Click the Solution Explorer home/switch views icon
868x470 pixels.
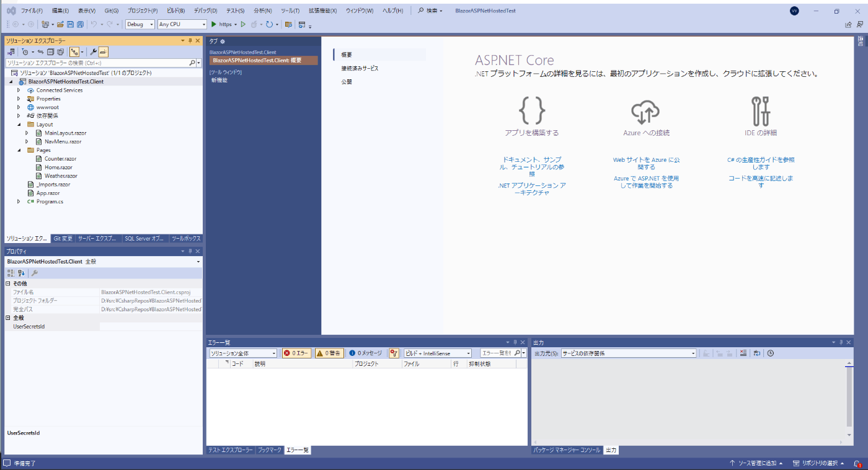pos(11,52)
